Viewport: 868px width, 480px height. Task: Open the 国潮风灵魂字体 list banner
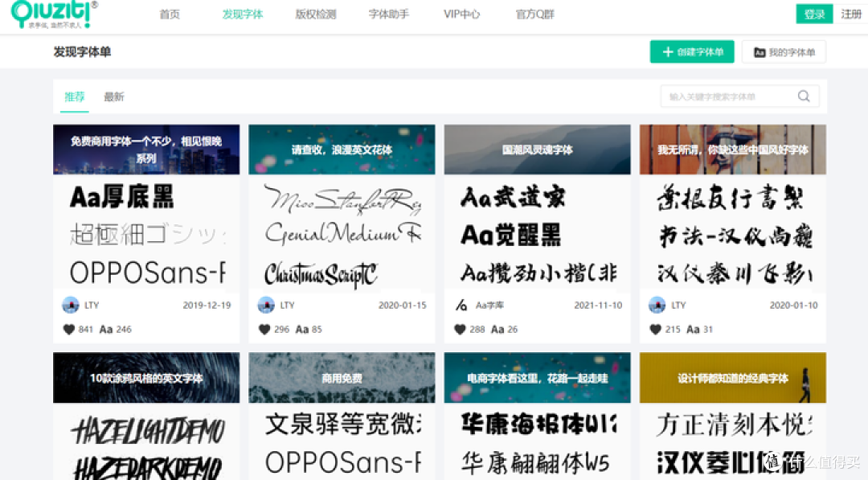(537, 150)
